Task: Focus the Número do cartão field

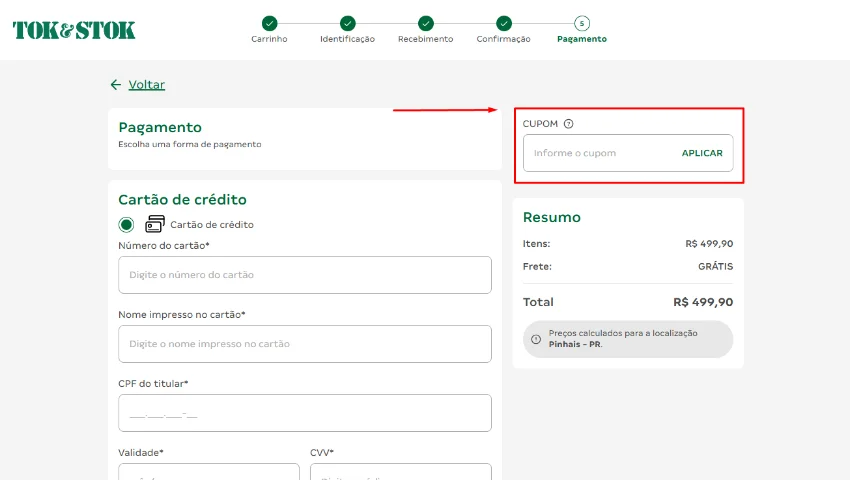Action: 305,275
